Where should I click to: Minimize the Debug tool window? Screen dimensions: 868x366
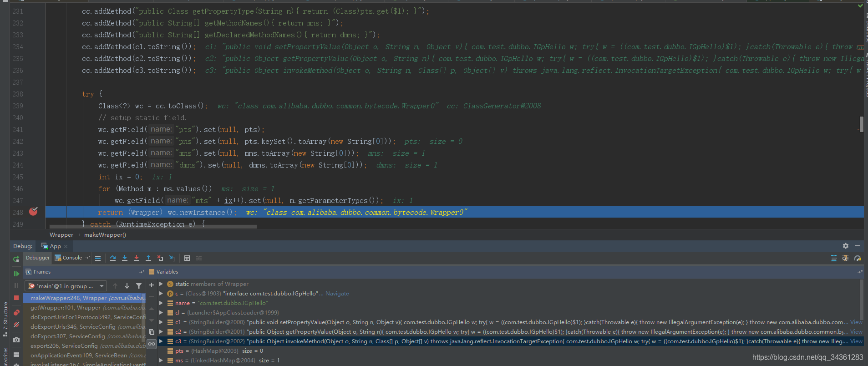coord(858,246)
